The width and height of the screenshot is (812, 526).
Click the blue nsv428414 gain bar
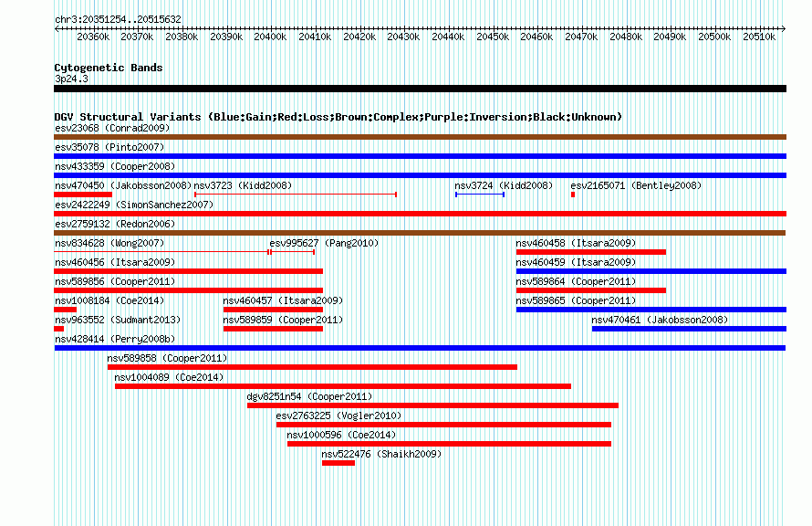click(420, 348)
